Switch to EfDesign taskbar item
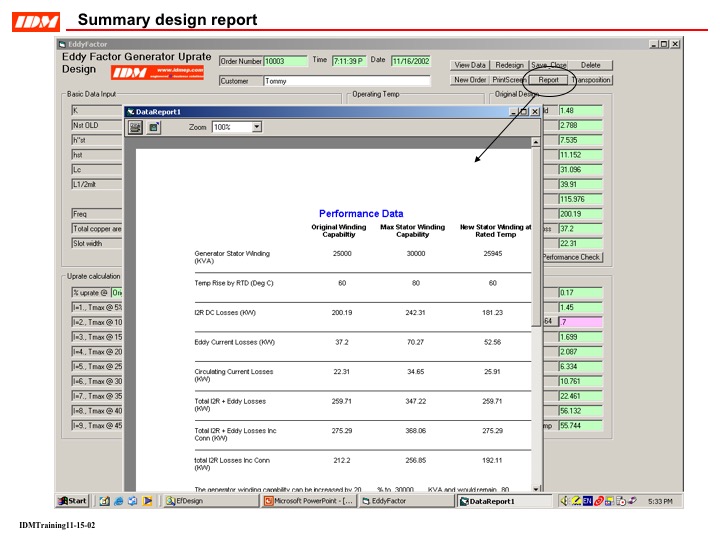 (x=212, y=500)
